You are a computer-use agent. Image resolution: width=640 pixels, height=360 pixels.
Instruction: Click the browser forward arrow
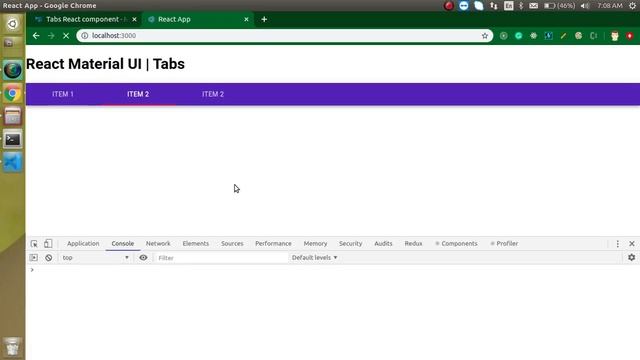(51, 36)
